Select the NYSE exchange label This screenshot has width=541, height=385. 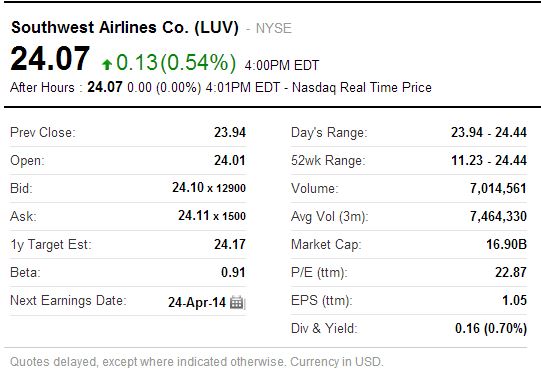274,28
